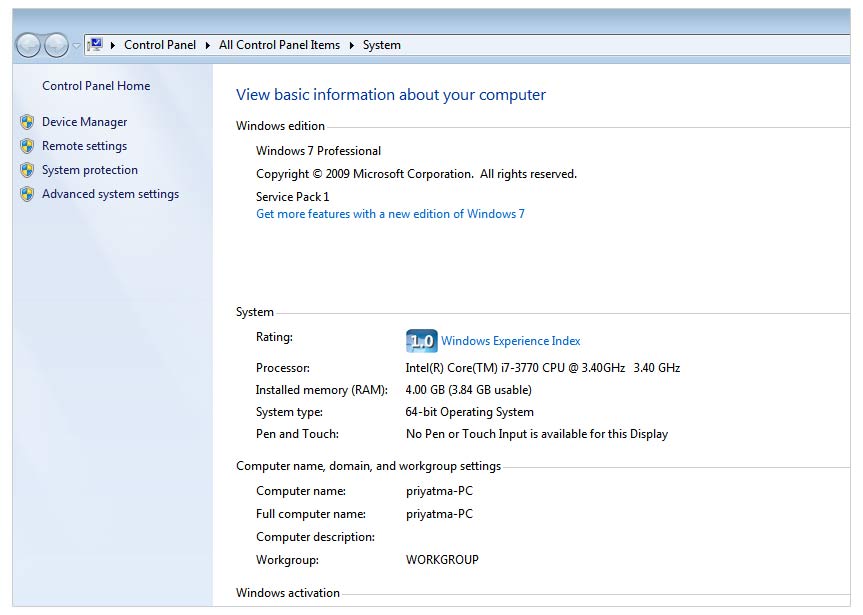Click the Copyright 2009 Microsoft Corporation text
This screenshot has width=863, height=615.
[416, 174]
